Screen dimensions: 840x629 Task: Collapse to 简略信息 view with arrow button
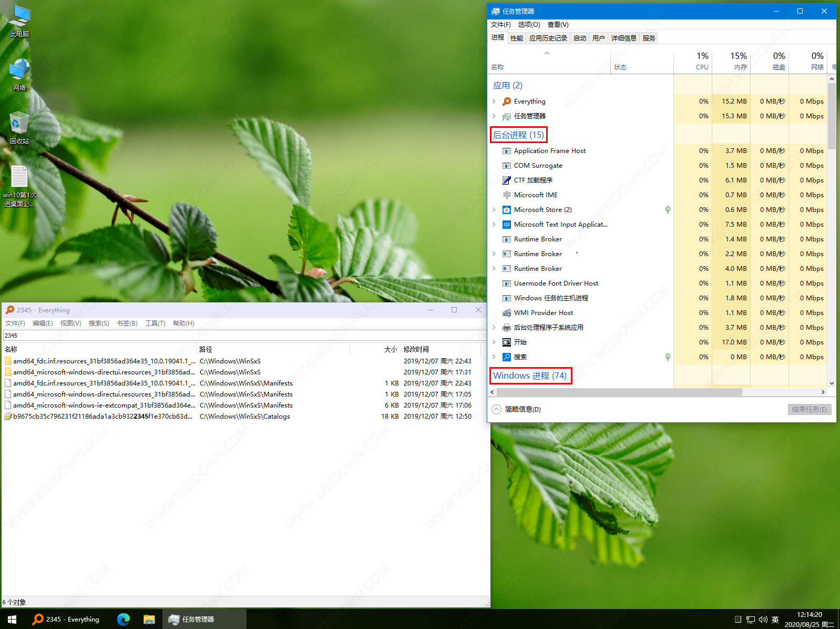[x=496, y=409]
